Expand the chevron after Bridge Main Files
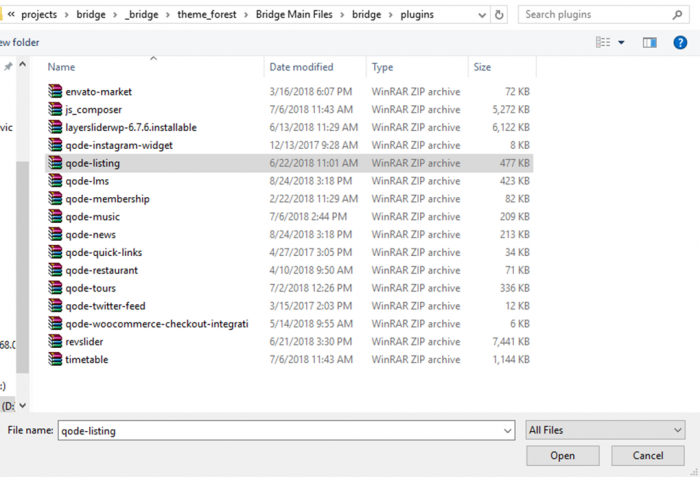 [342, 15]
